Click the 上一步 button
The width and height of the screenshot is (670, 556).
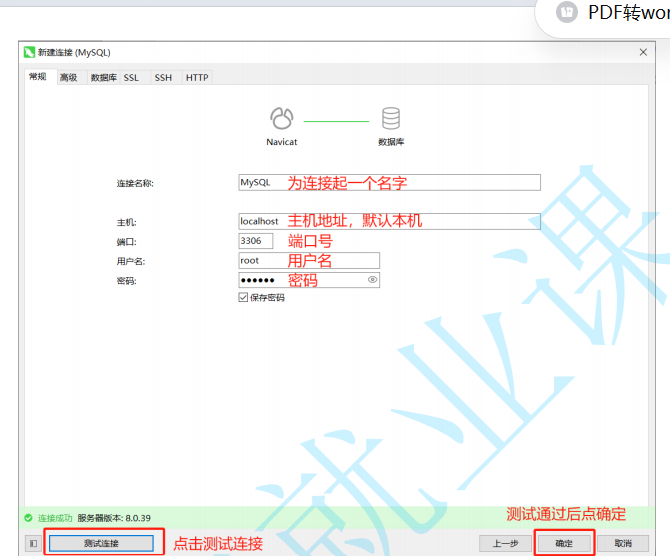pyautogui.click(x=505, y=544)
